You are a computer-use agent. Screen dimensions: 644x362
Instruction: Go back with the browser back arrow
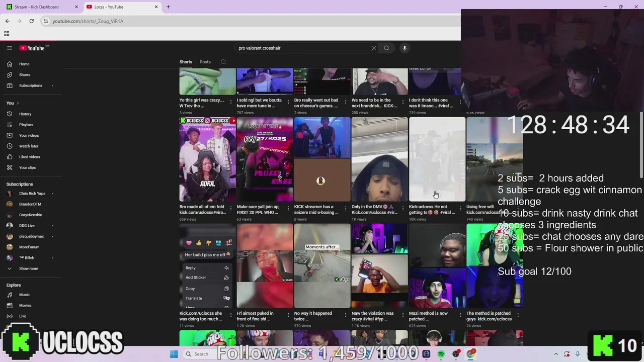click(x=7, y=21)
